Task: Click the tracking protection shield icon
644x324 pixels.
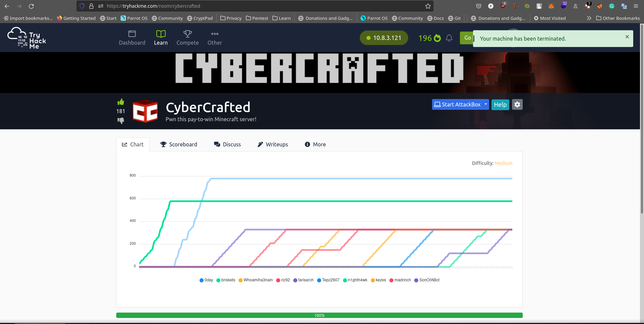Action: [82, 6]
